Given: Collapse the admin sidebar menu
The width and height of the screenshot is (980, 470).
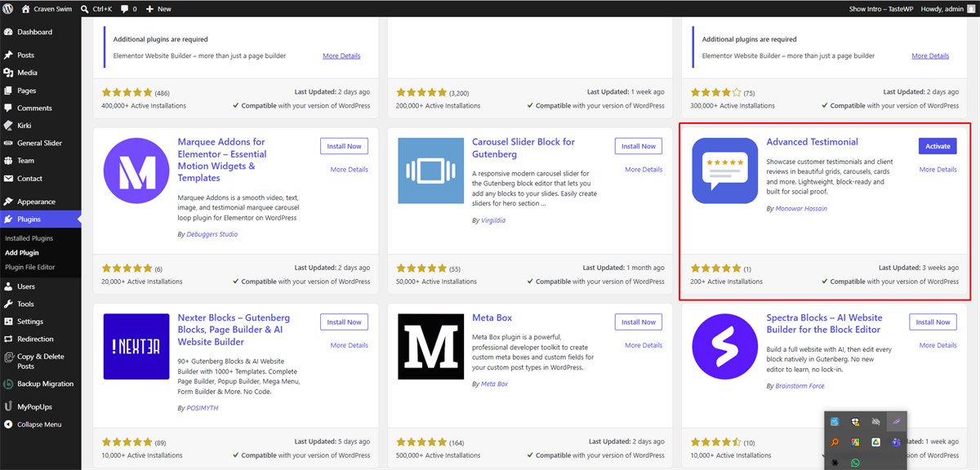Looking at the screenshot, I should 41,424.
